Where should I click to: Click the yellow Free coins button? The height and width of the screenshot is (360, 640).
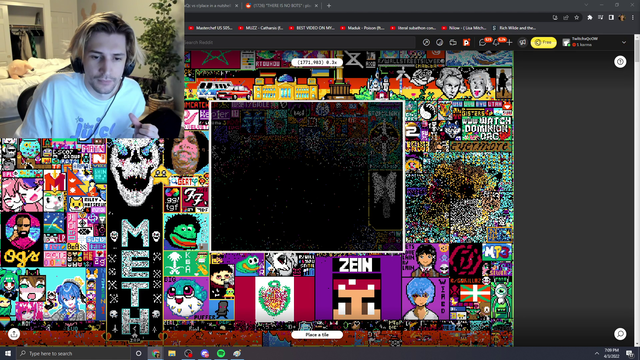(x=543, y=42)
